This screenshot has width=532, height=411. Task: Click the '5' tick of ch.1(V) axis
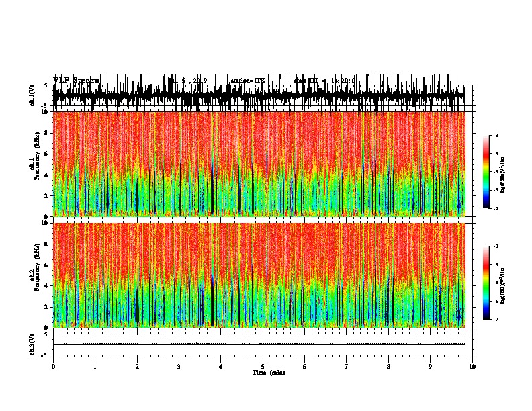[x=46, y=85]
